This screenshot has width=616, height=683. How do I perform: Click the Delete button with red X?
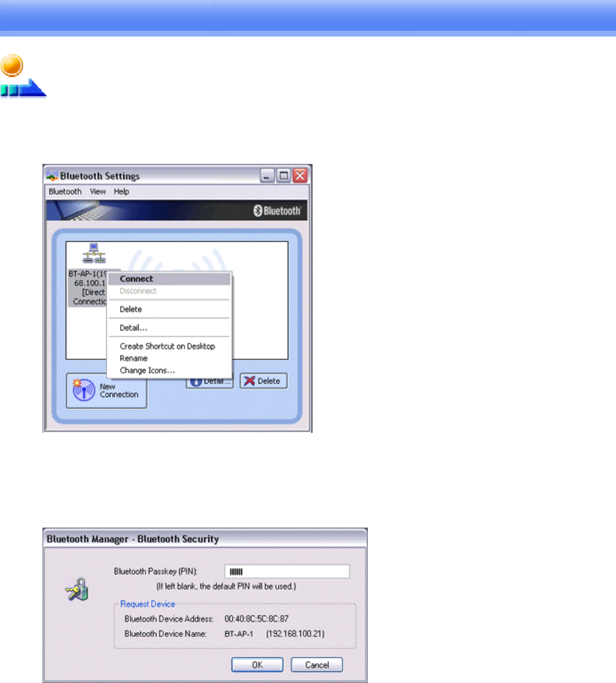point(263,381)
